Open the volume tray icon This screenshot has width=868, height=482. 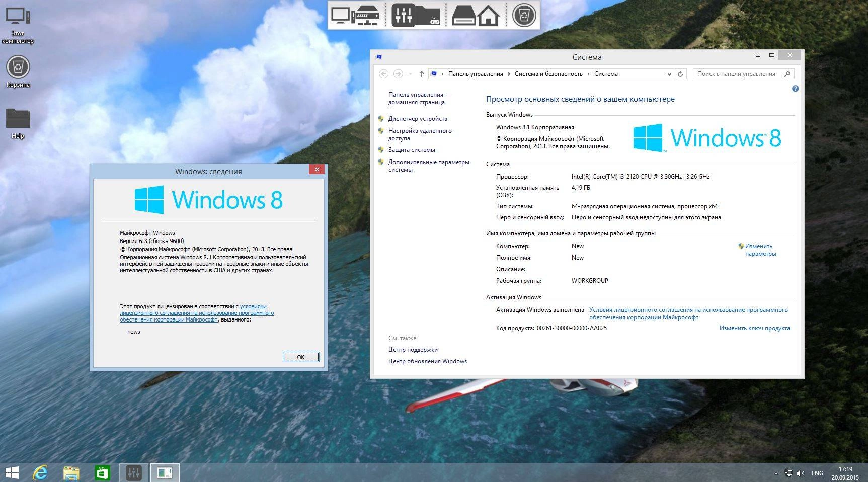point(801,473)
